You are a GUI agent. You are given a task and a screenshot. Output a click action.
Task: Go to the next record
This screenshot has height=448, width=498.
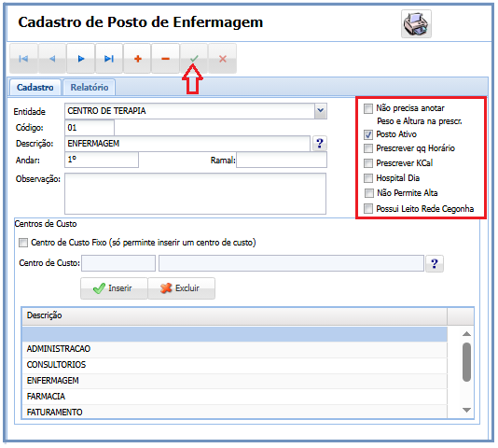[81, 59]
